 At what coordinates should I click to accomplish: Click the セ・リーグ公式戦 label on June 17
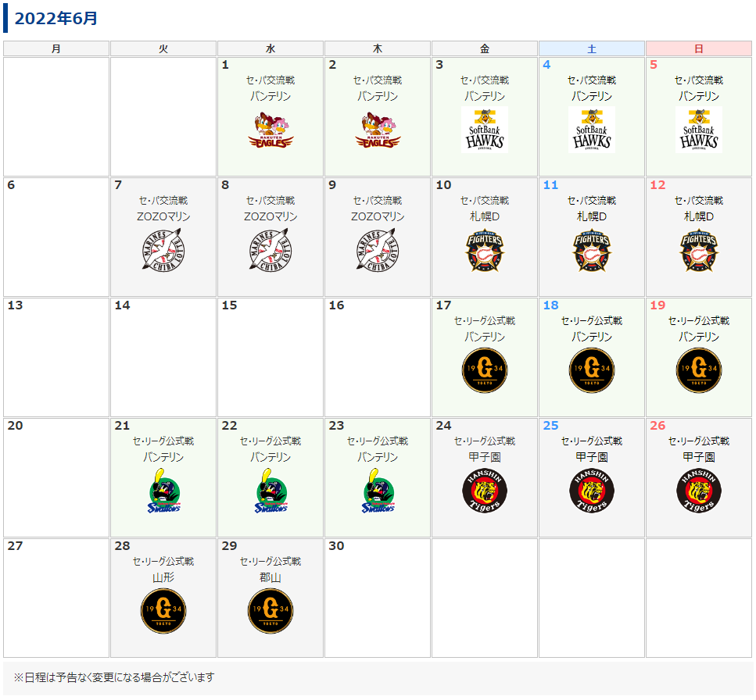485,321
